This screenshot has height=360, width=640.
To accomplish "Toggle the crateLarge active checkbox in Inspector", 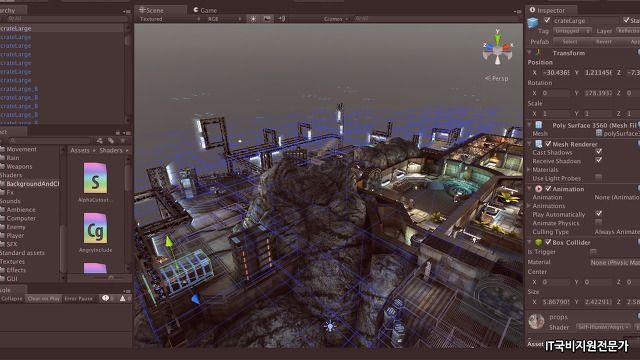I will point(547,20).
